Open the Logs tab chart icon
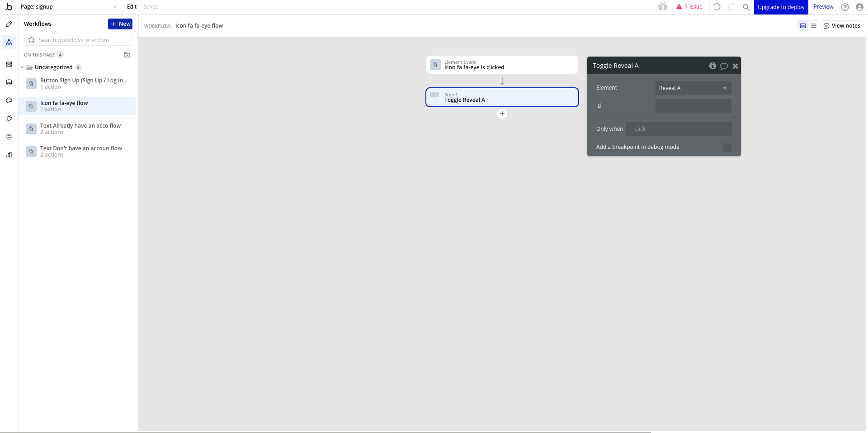This screenshot has height=433, width=868. (x=9, y=155)
